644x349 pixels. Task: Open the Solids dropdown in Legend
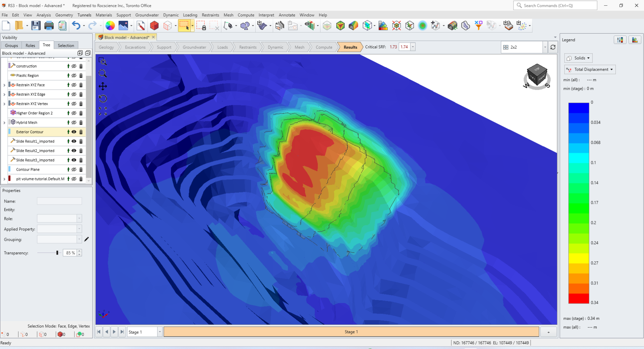point(578,58)
